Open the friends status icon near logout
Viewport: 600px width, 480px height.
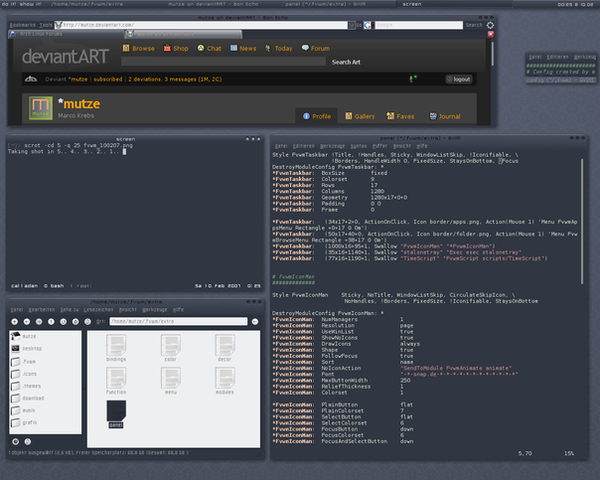tap(413, 79)
